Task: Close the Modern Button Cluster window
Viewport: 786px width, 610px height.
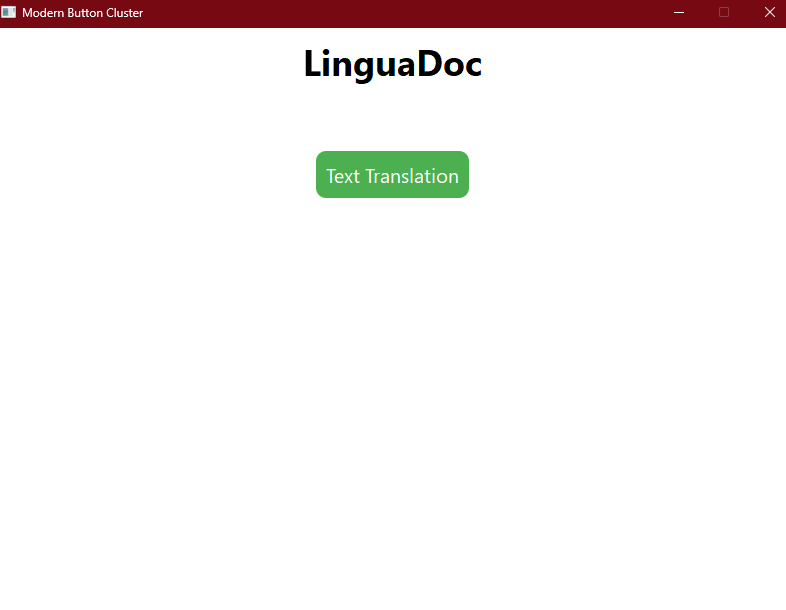Action: 769,13
